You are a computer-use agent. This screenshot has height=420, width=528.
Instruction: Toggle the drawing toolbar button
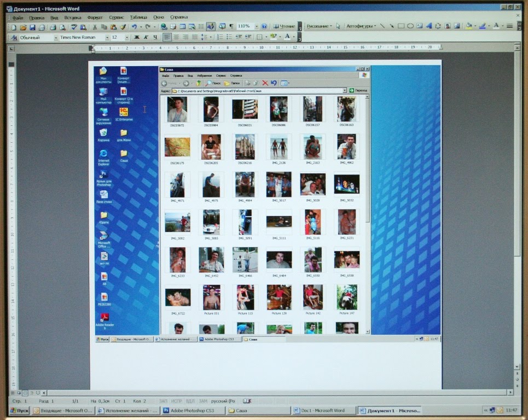tap(211, 26)
